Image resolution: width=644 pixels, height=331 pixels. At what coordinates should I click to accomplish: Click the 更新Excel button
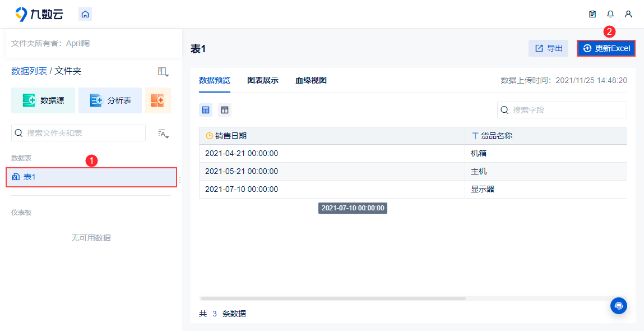pyautogui.click(x=606, y=48)
